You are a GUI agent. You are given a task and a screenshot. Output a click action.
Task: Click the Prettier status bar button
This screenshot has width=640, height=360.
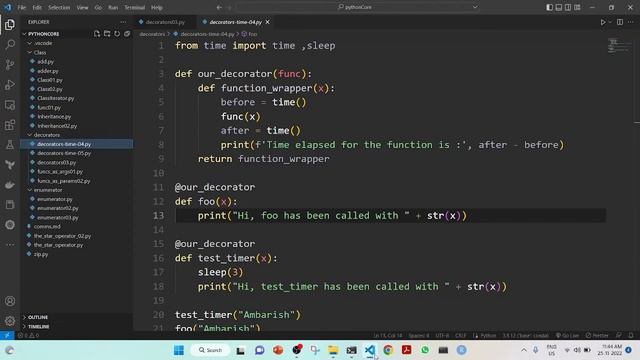coord(597,336)
